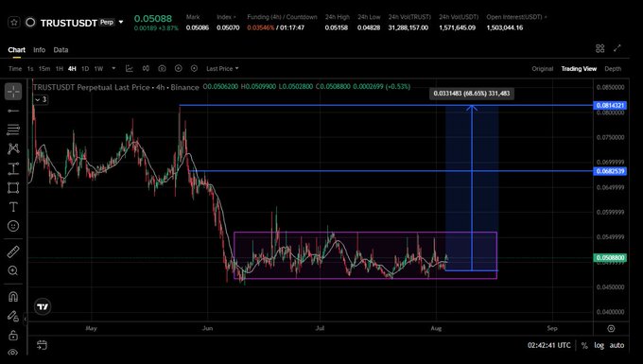The image size is (643, 364).
Task: Select the 4H time interval
Action: tap(72, 68)
